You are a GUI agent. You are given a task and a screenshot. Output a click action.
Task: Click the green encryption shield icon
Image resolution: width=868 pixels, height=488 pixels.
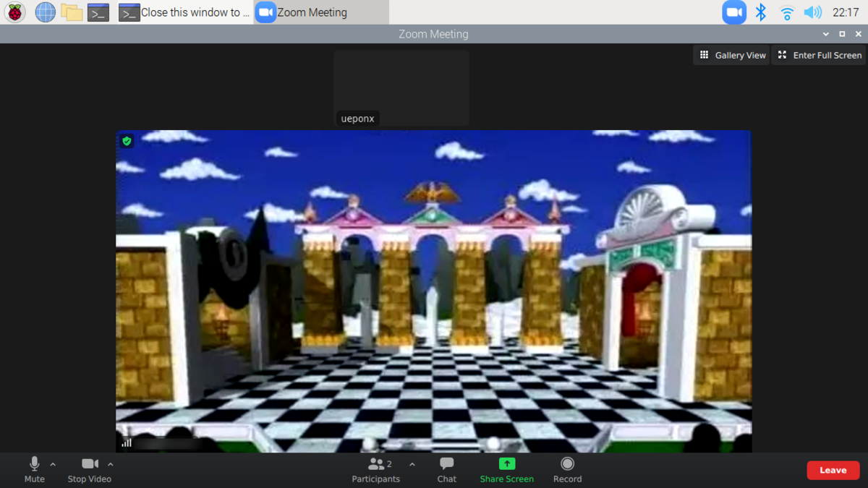[x=127, y=141]
